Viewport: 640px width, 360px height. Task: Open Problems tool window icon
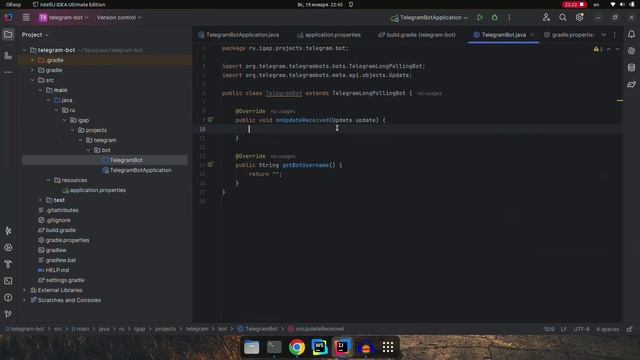point(8,298)
